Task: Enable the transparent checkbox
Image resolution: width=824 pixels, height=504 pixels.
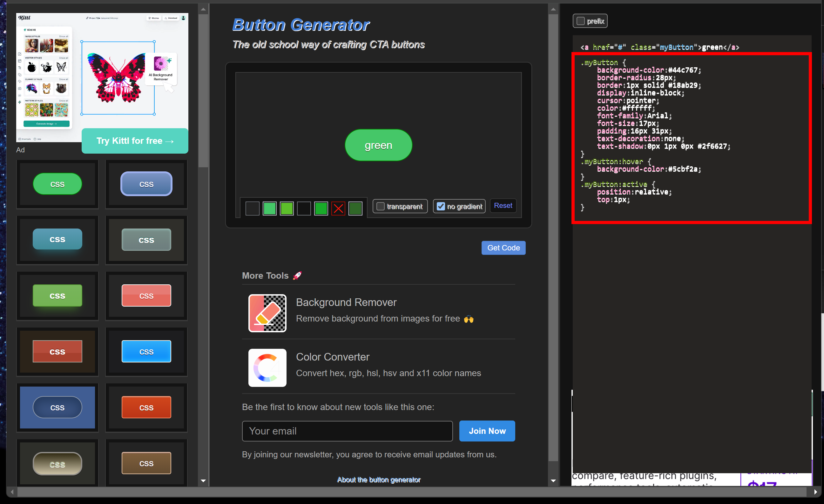Action: coord(380,206)
